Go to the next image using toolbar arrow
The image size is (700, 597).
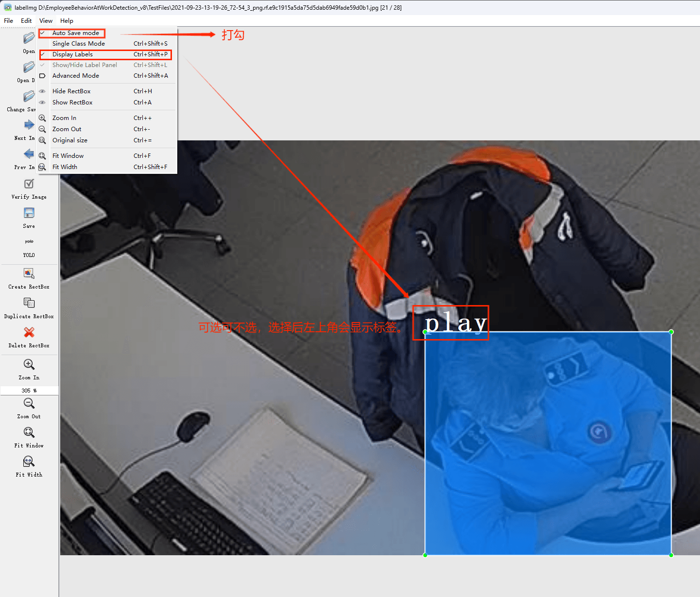click(x=29, y=125)
